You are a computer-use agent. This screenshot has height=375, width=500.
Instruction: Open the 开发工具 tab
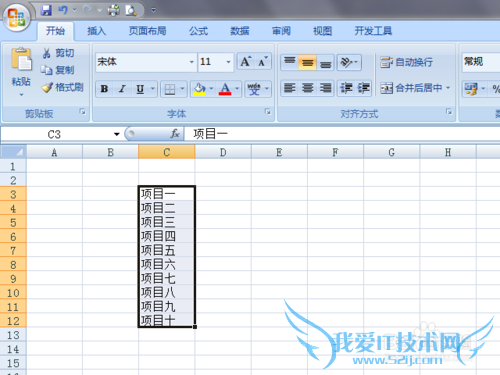[373, 31]
